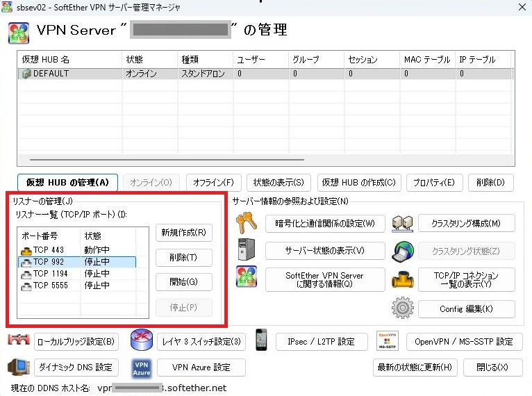This screenshot has height=396, width=532.
Task: Click the セッション column header
Action: pyautogui.click(x=372, y=59)
